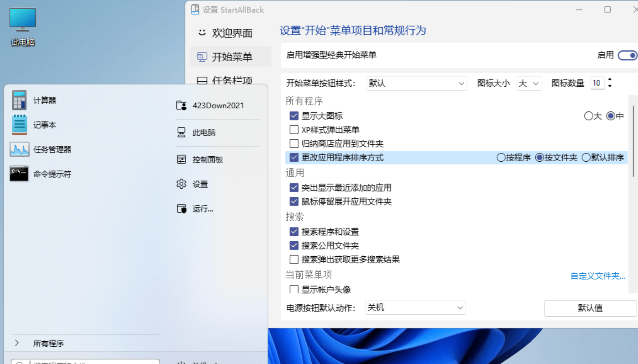
Task: Switch to 任务栏项 settings page
Action: click(231, 80)
